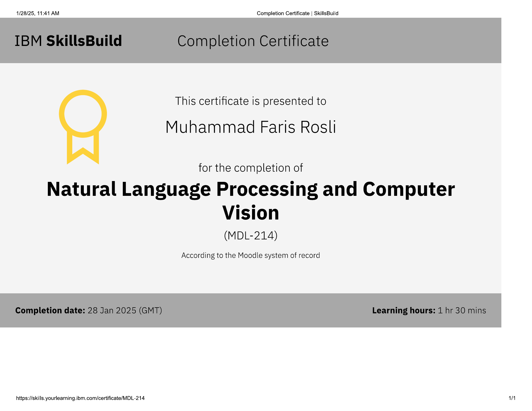
Task: Open the skills.yourlearning.ibm.com certificate URL
Action: click(80, 398)
